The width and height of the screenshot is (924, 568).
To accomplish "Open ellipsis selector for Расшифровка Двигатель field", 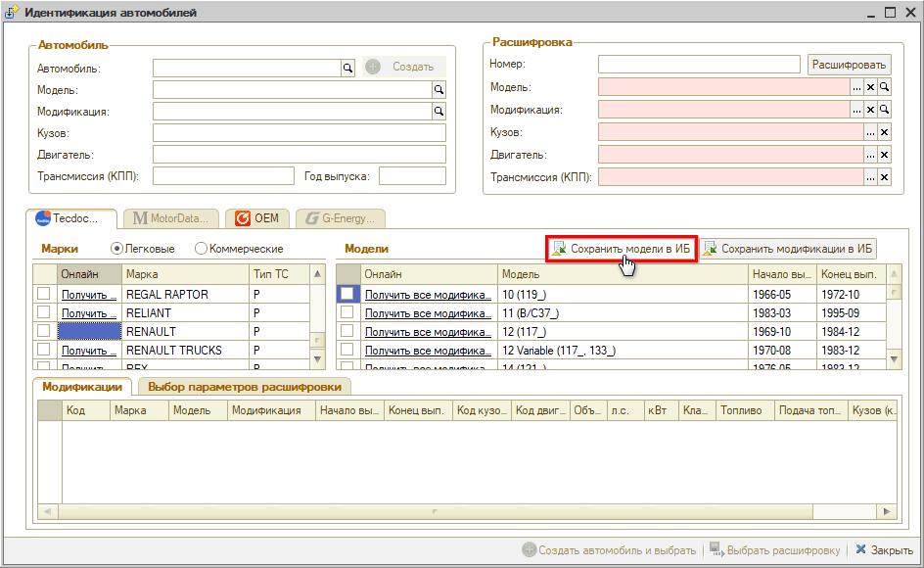I will (x=870, y=155).
